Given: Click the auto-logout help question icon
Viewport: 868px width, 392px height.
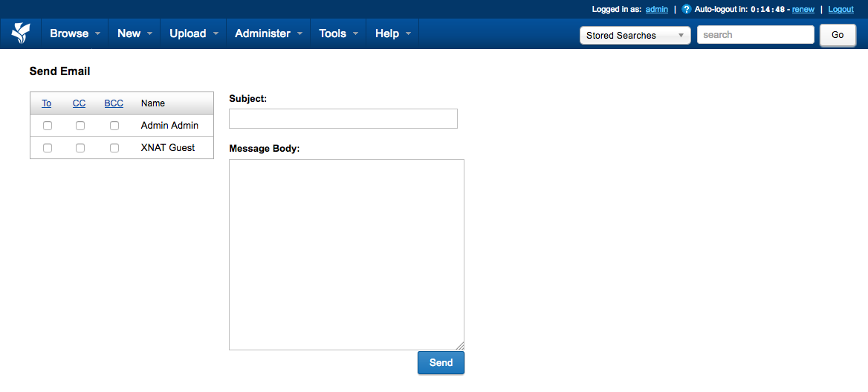Looking at the screenshot, I should tap(686, 10).
